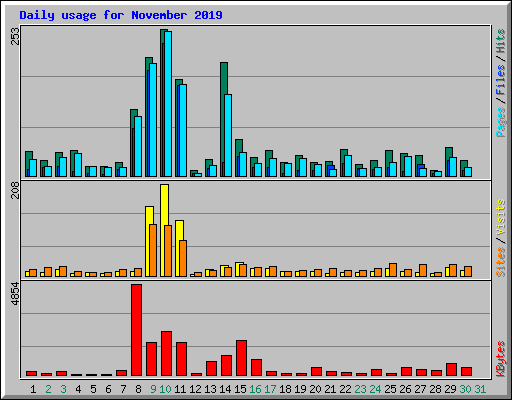Click the KBytes legend label
This screenshot has height=400, width=512.
[x=500, y=359]
